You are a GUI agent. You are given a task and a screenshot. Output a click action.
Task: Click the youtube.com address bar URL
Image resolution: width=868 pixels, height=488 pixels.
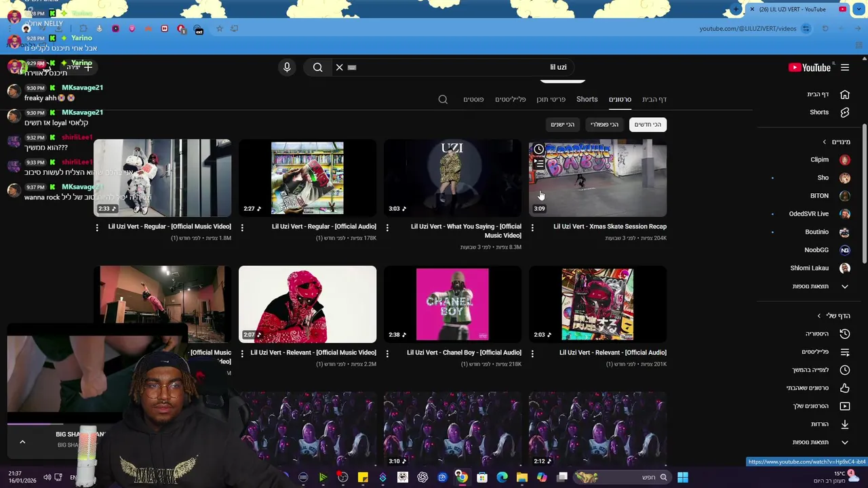pos(748,28)
